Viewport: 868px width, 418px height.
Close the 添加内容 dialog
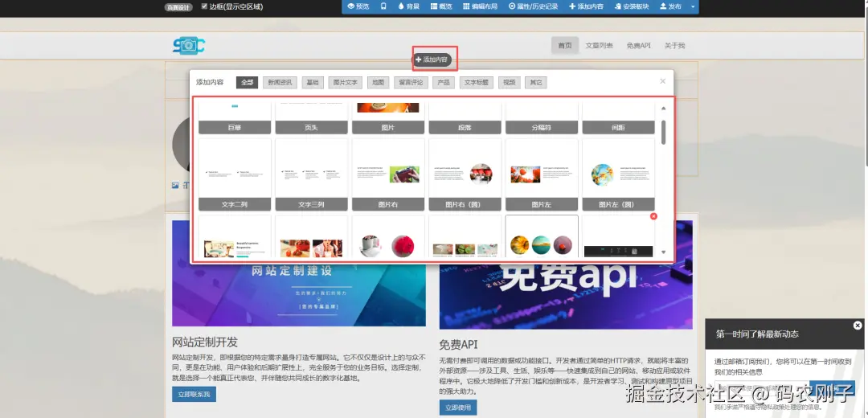(662, 81)
